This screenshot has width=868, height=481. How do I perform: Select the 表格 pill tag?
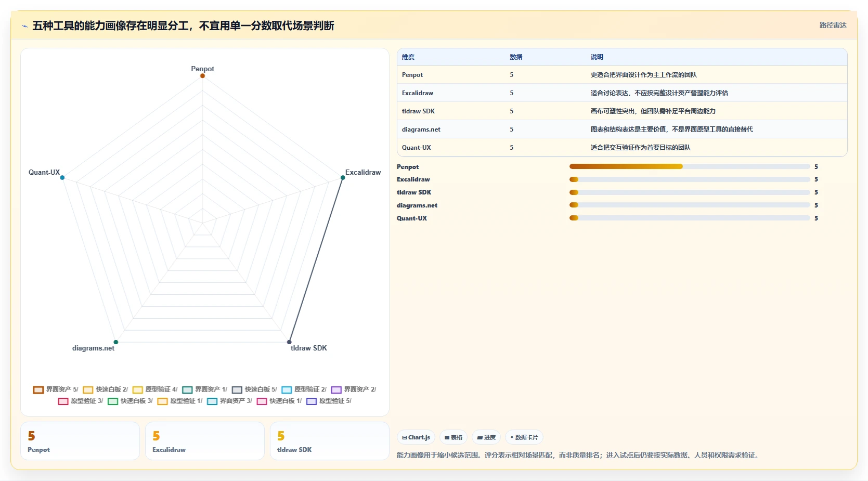coord(454,437)
